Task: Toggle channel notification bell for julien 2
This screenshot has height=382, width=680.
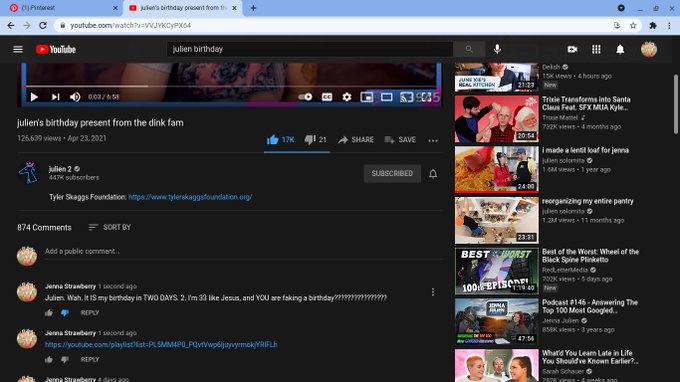Action: tap(433, 174)
